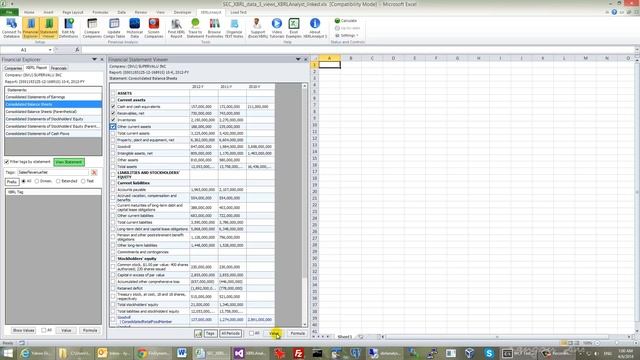This screenshot has width=640, height=360.
Task: Click the Calculate status button
Action: [x=346, y=20]
